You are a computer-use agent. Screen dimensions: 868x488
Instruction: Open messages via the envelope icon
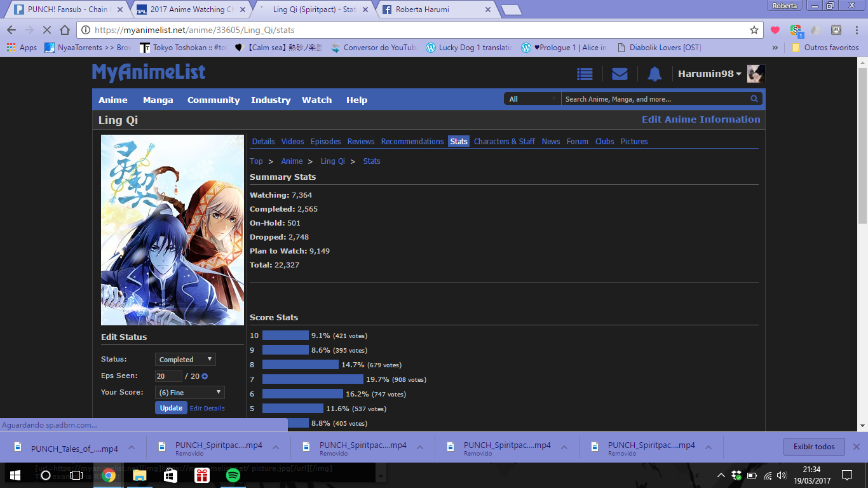620,74
